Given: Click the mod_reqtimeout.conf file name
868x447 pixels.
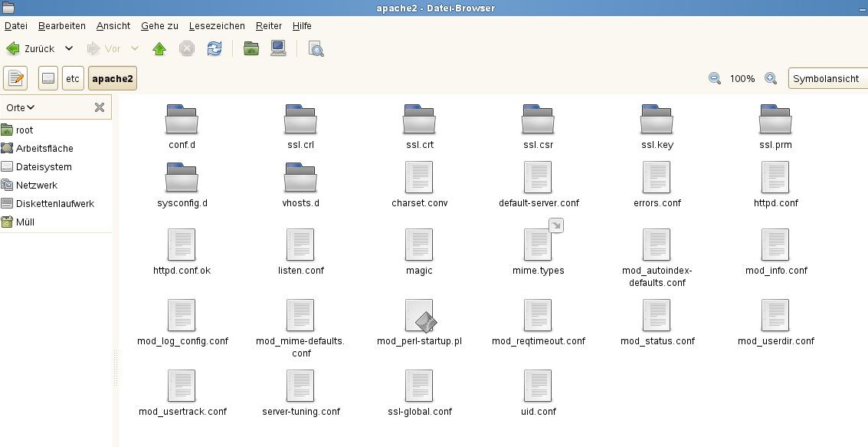Looking at the screenshot, I should pyautogui.click(x=539, y=341).
